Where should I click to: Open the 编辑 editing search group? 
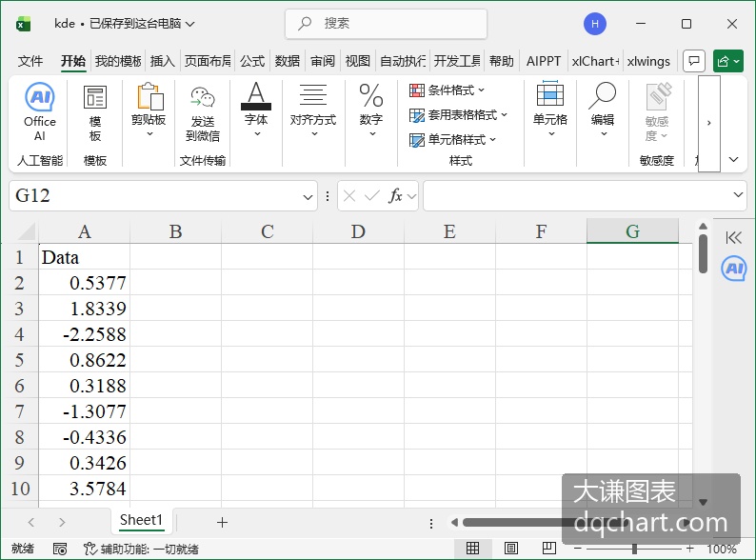(603, 110)
